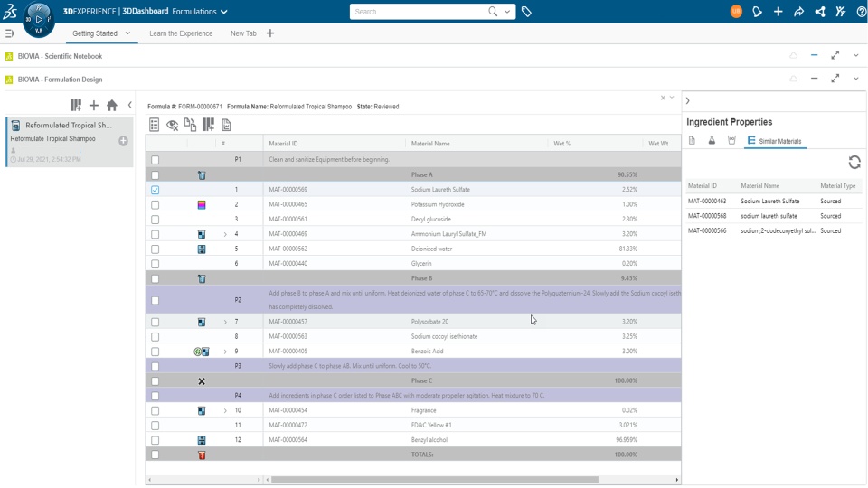Open notifications flag icon in top bar
The width and height of the screenshot is (868, 488).
point(758,12)
